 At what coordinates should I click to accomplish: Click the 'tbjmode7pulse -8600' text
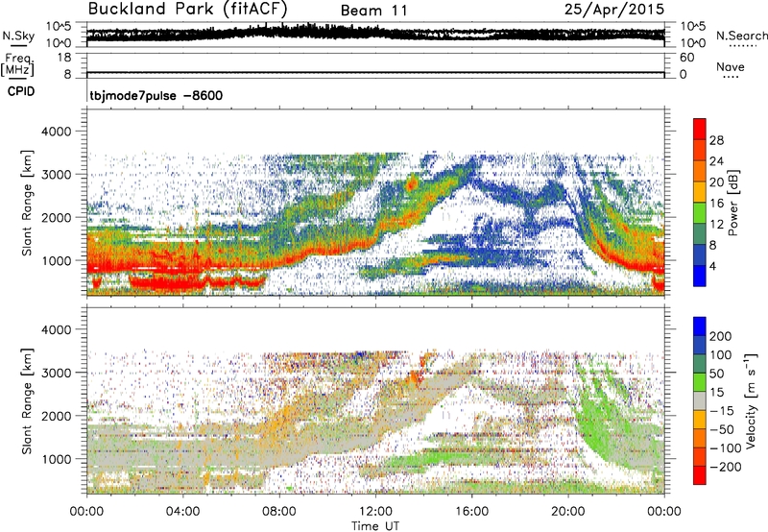point(156,95)
